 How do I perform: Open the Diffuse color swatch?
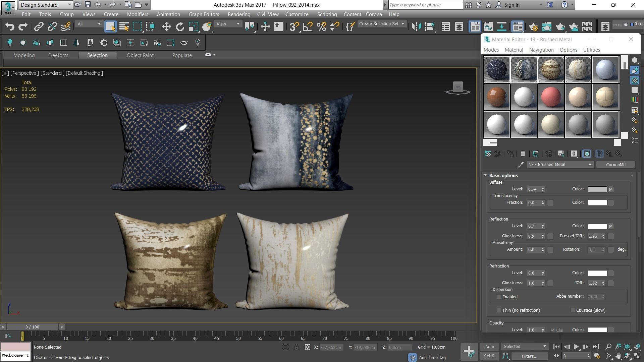click(x=597, y=190)
